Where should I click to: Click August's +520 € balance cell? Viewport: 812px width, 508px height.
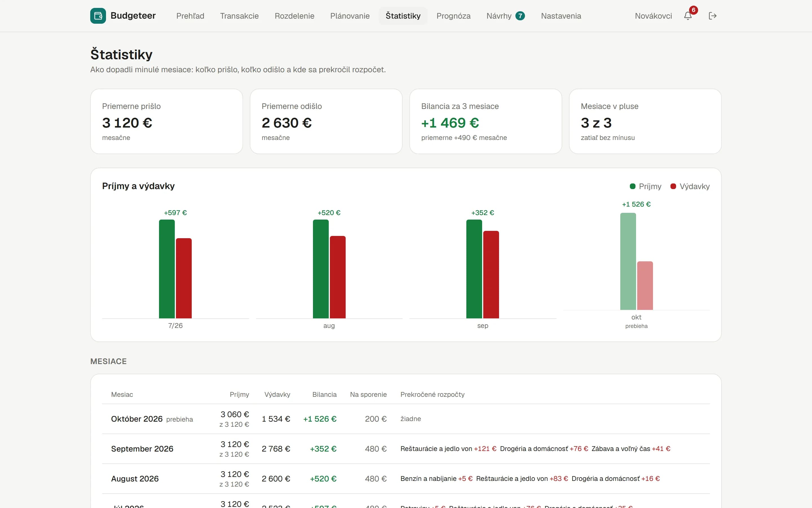(323, 479)
